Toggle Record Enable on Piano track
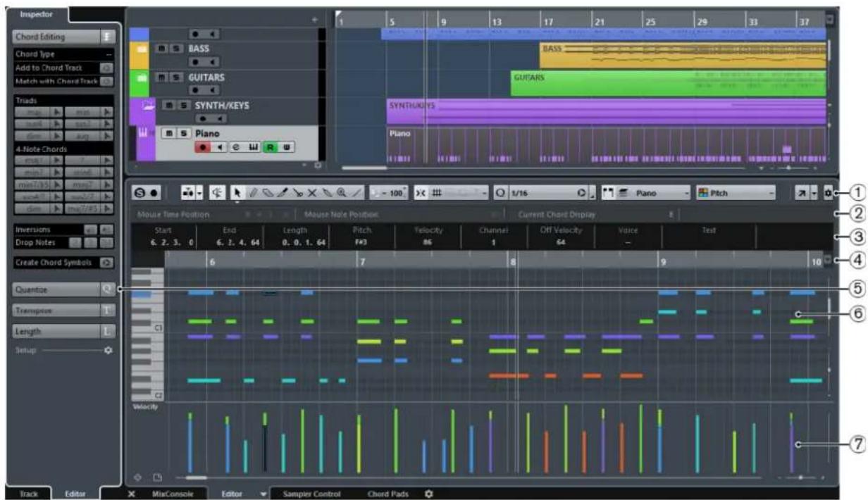This screenshot has height=500, width=868. point(203,147)
